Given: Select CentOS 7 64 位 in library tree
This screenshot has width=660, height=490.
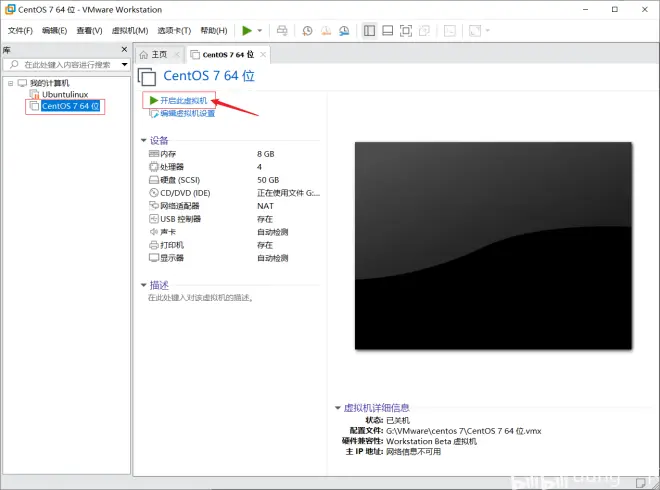Looking at the screenshot, I should tap(70, 106).
